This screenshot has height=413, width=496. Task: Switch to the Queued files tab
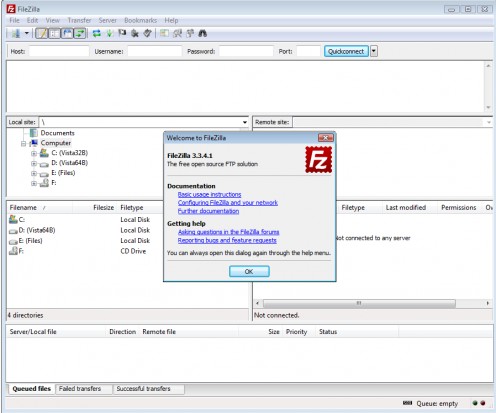pos(31,389)
